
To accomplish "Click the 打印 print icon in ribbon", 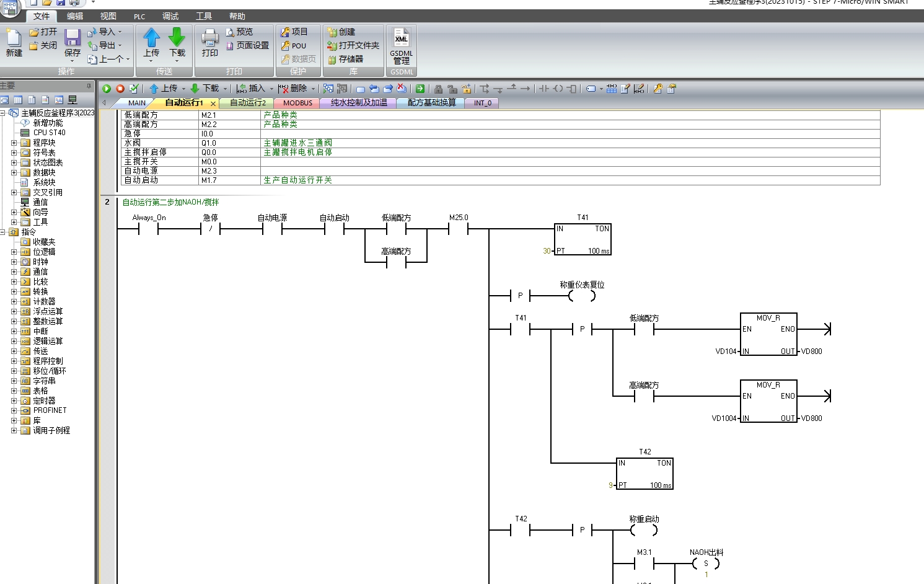I will [x=210, y=43].
